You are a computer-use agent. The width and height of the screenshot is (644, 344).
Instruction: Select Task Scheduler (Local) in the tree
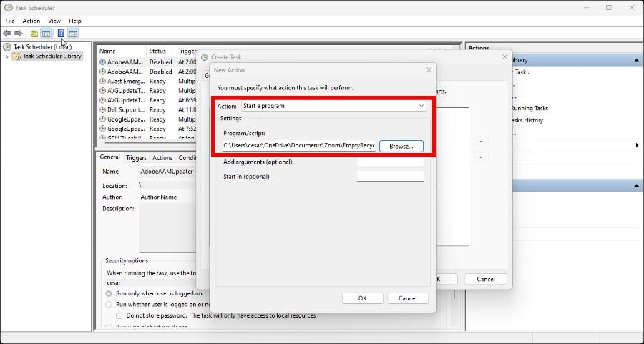pos(43,46)
